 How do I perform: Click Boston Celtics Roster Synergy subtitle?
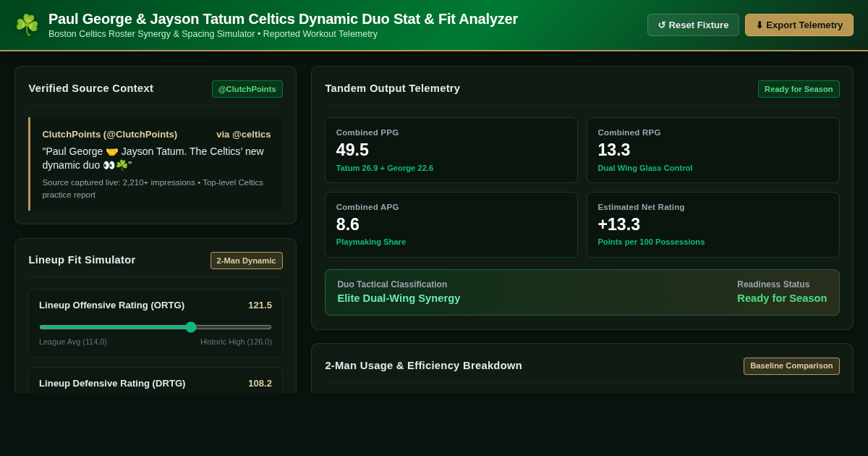213,34
